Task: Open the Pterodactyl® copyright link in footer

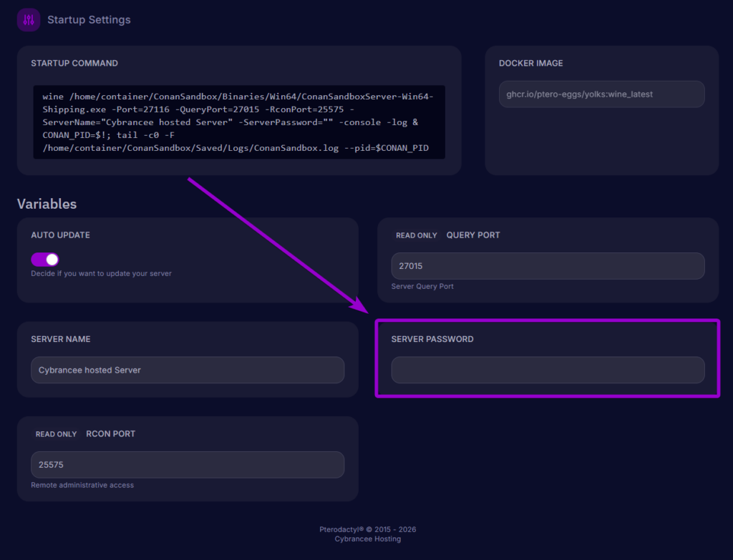Action: pyautogui.click(x=367, y=529)
